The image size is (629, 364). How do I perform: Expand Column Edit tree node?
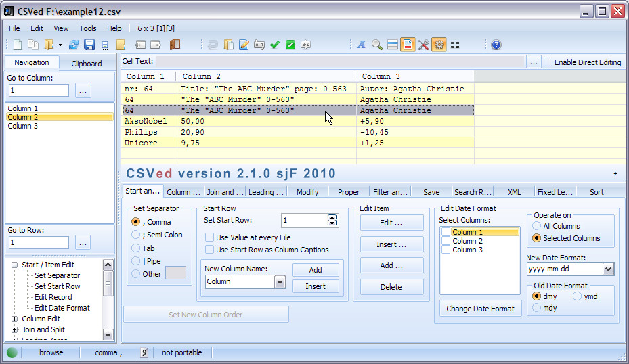click(14, 319)
